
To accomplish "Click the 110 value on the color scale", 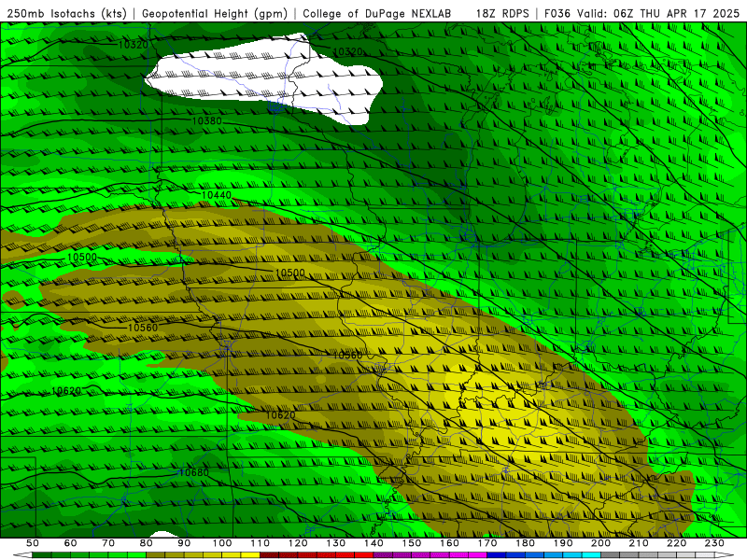I will (261, 543).
